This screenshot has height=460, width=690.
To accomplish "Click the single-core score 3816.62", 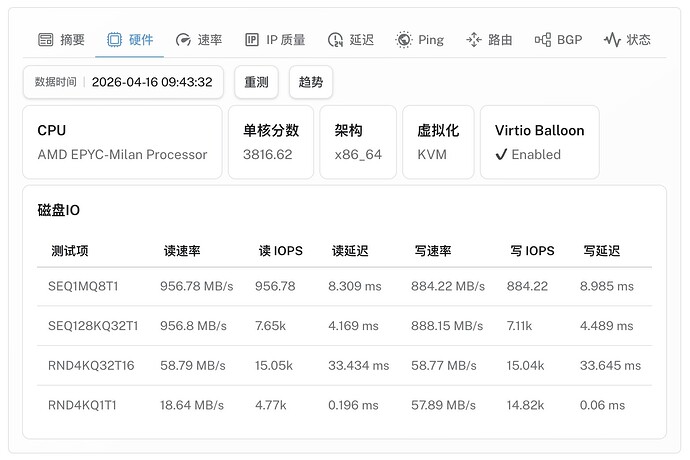I will [x=268, y=155].
